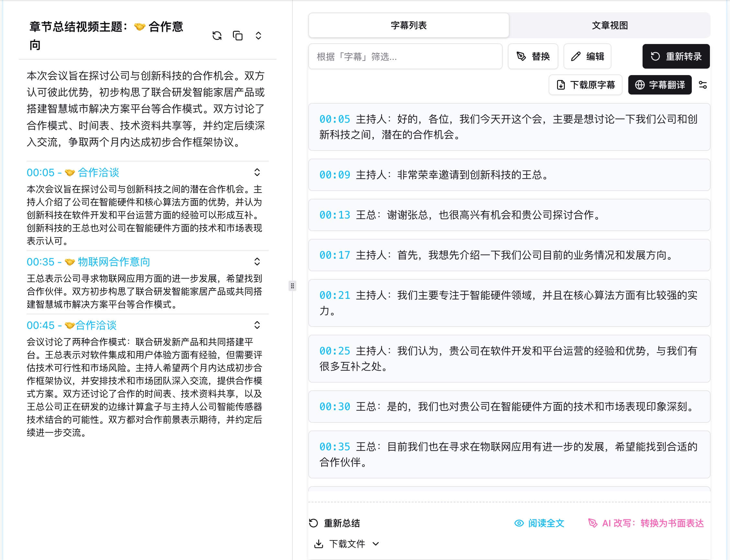Copy the chapter summary using copy icon
Viewport: 730px width, 560px height.
pos(237,36)
